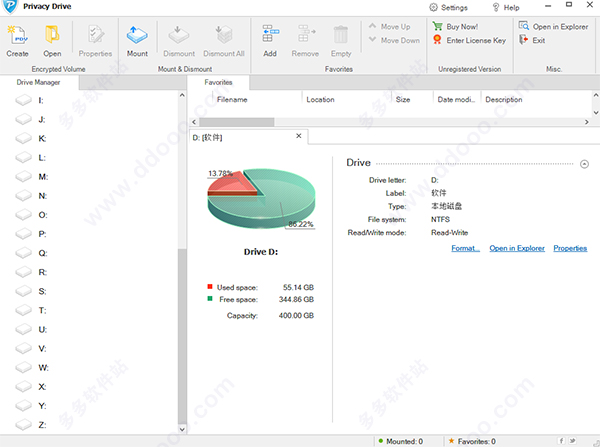Select drive L: in the drive list
This screenshot has height=447, width=600.
coord(30,158)
